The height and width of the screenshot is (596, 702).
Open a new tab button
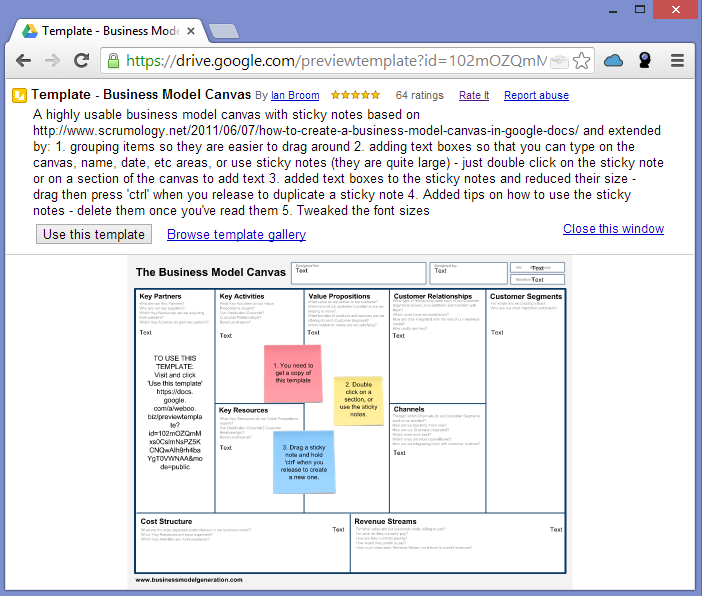coord(224,31)
